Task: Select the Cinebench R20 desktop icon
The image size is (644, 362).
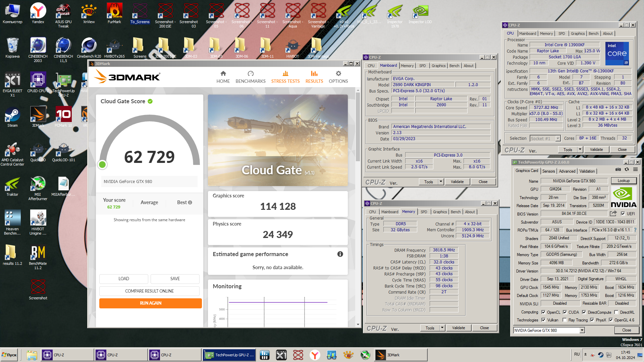Action: 89,48
